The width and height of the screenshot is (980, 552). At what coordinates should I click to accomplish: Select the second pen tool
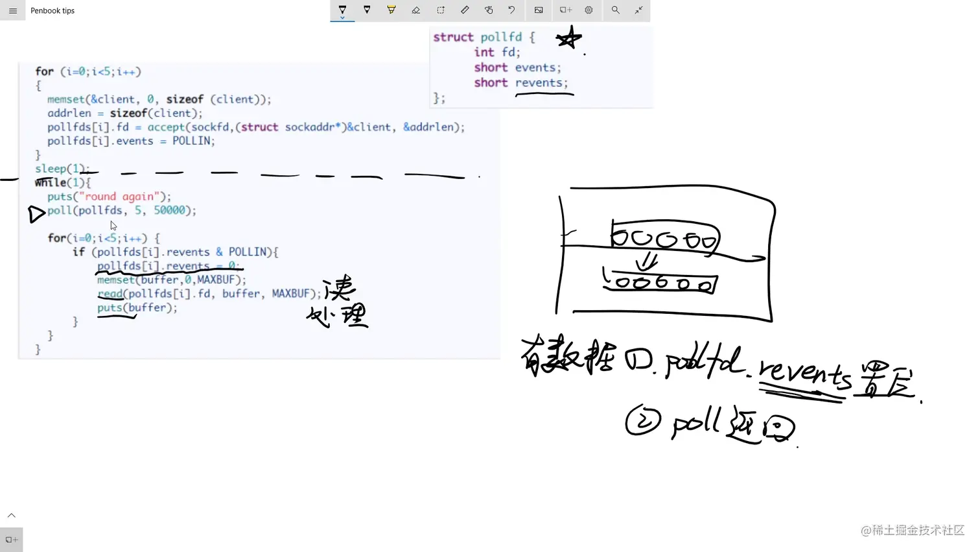click(367, 10)
